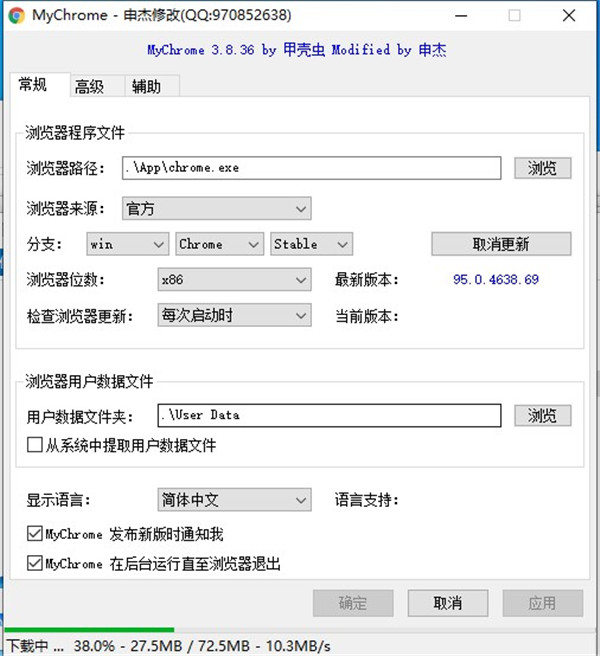Open the 辅助 tab

(146, 87)
